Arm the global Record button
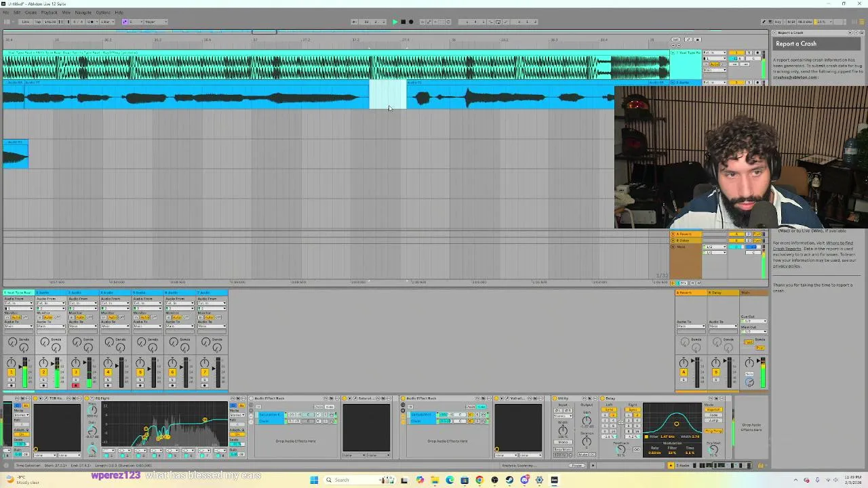Screen dimensions: 868x488 tap(411, 22)
